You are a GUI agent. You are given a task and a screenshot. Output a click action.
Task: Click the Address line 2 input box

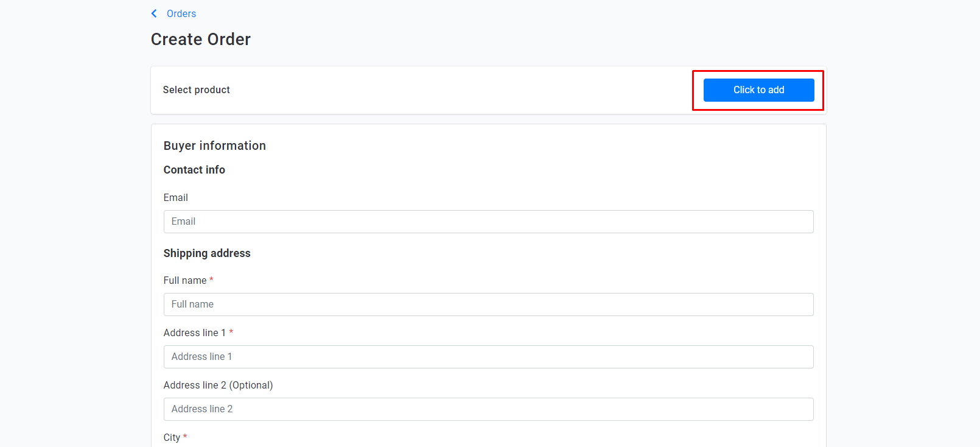[488, 409]
